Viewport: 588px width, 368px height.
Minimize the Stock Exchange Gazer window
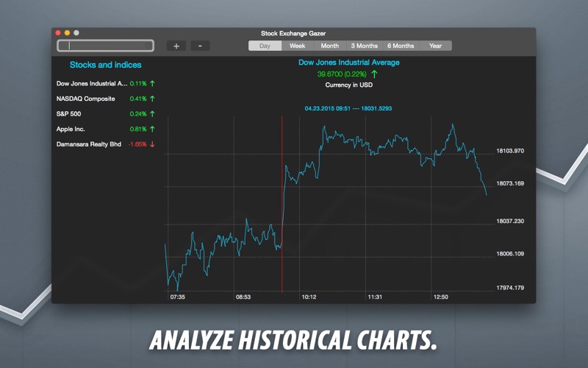[x=67, y=32]
